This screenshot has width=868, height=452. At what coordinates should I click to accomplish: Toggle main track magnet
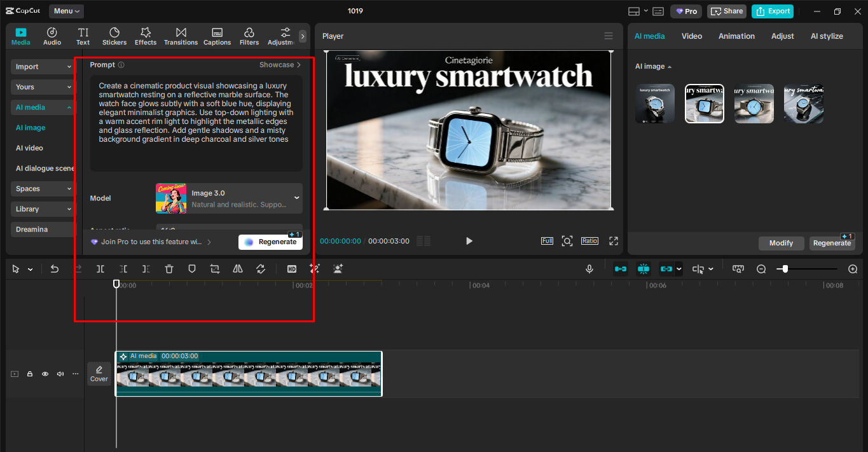621,269
